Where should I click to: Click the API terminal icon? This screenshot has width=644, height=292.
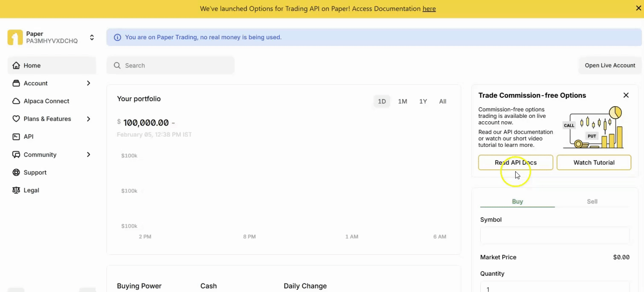pyautogui.click(x=16, y=137)
